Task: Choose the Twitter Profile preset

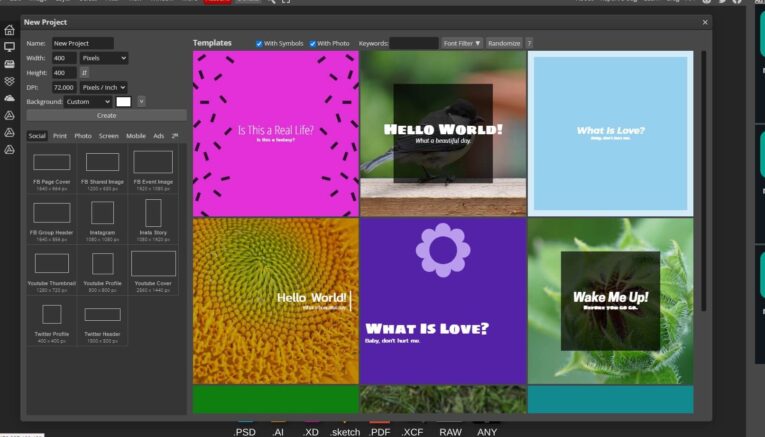Action: [52, 322]
